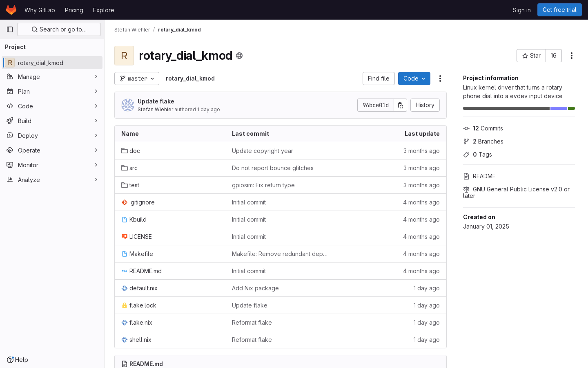This screenshot has height=368, width=588.
Task: Click the LICENSE certificate icon
Action: coord(125,237)
